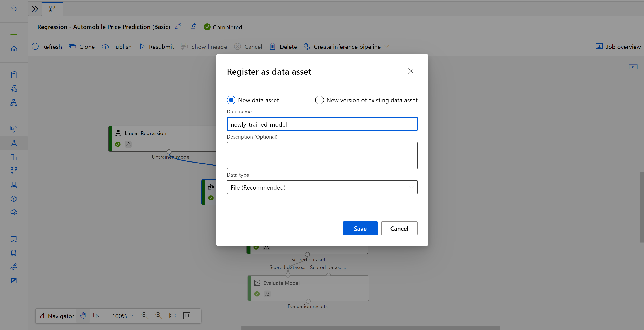This screenshot has height=330, width=644.
Task: Click the Refresh pipeline button
Action: pyautogui.click(x=47, y=46)
